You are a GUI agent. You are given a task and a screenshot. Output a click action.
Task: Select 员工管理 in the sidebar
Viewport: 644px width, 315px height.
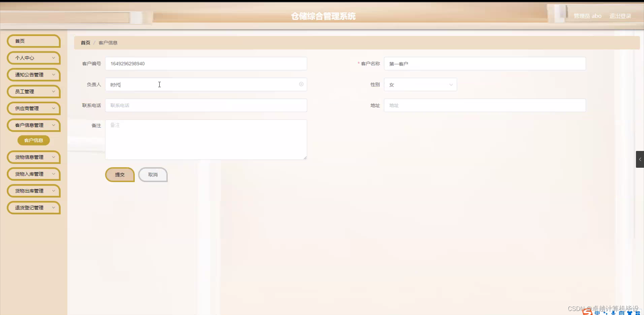click(x=33, y=91)
